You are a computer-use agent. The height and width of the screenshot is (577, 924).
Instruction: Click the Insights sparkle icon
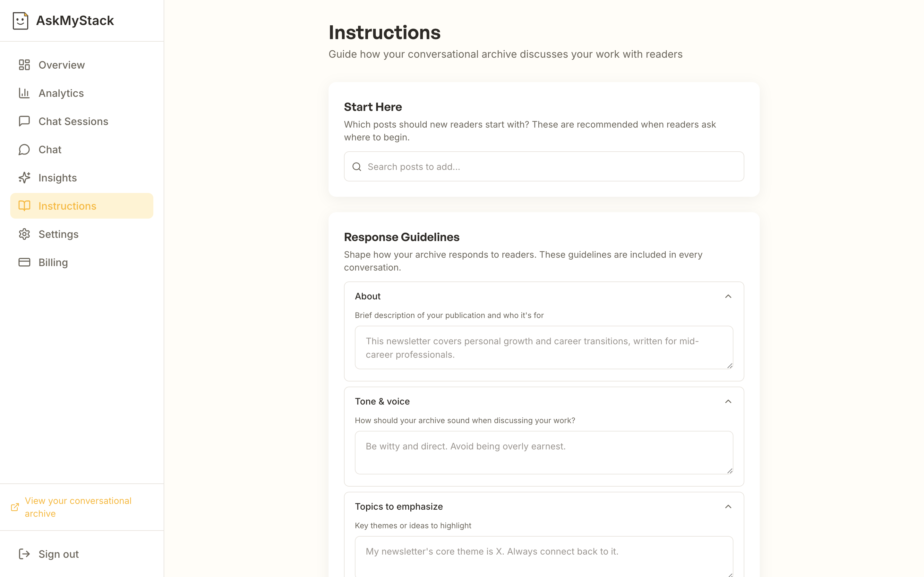point(24,178)
